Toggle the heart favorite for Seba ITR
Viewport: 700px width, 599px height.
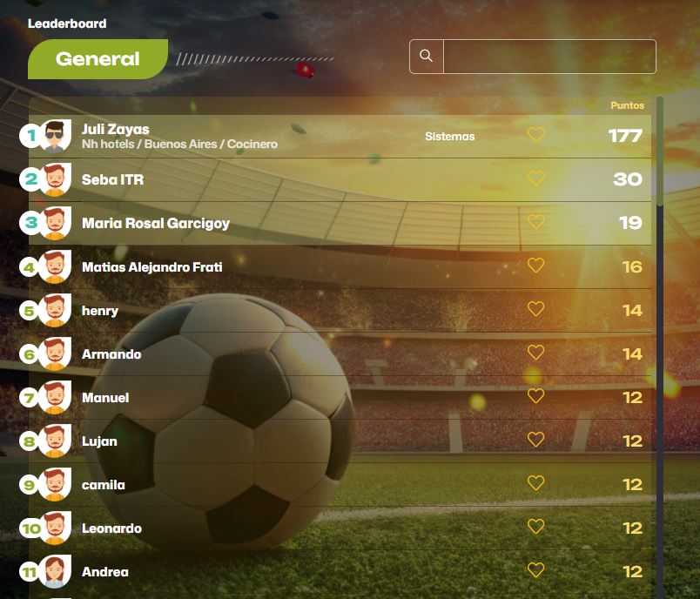(x=535, y=178)
